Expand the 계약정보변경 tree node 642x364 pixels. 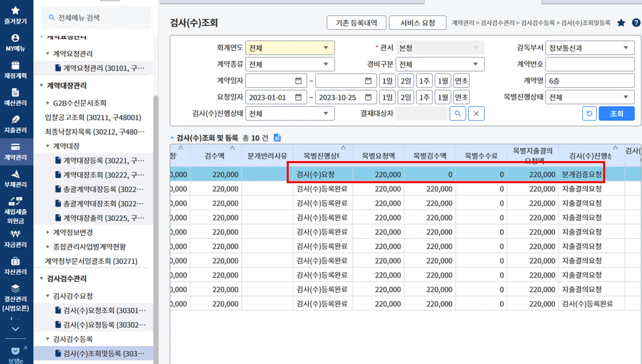pyautogui.click(x=48, y=232)
